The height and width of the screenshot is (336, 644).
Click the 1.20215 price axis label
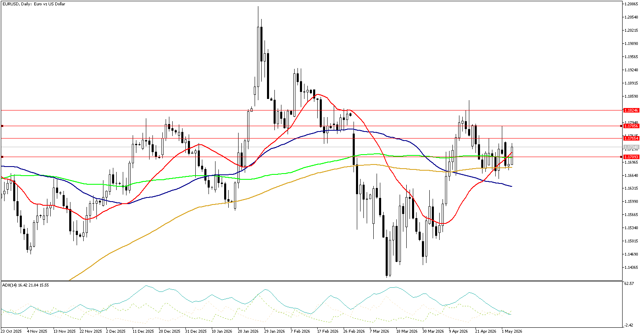click(631, 30)
